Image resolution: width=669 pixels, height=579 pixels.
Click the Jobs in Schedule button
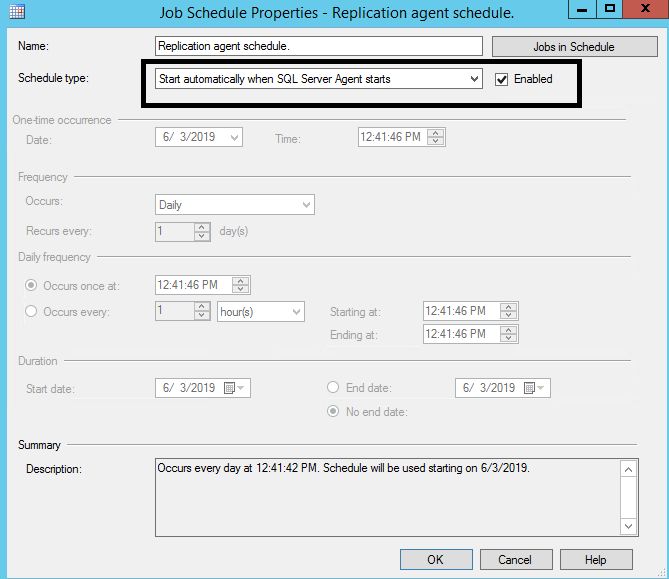click(x=575, y=47)
